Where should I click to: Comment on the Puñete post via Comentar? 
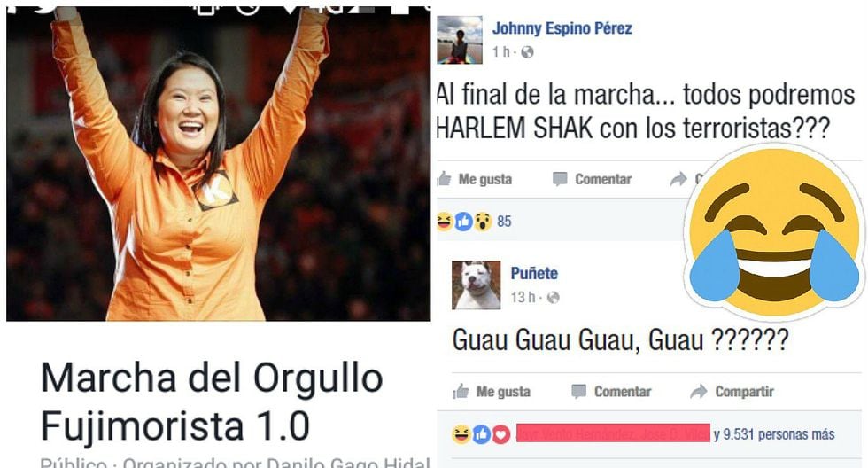(x=611, y=392)
